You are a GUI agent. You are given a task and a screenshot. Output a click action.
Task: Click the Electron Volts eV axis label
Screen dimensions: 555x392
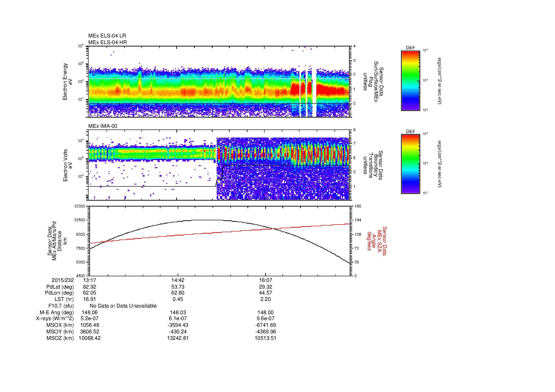(68, 165)
